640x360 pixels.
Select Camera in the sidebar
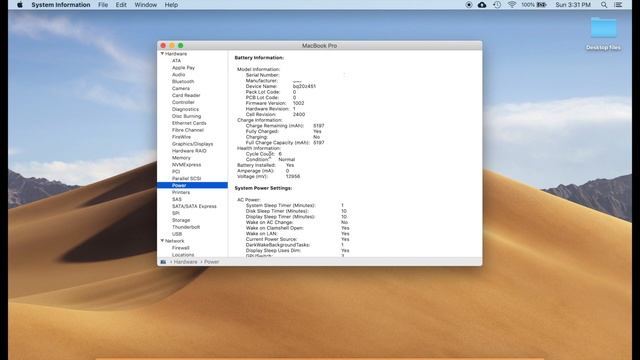180,89
